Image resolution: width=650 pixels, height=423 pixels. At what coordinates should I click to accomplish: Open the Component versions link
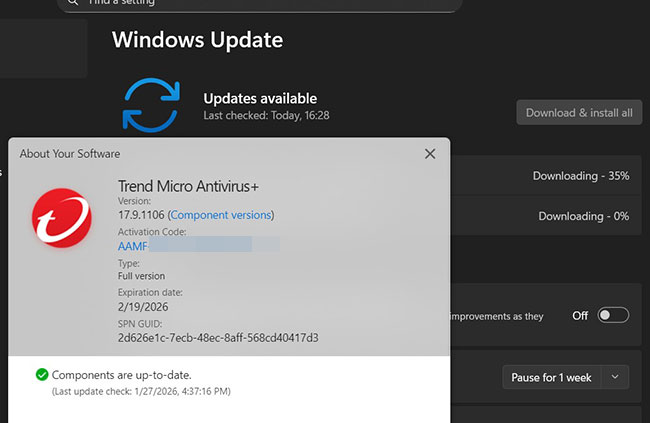(x=221, y=215)
